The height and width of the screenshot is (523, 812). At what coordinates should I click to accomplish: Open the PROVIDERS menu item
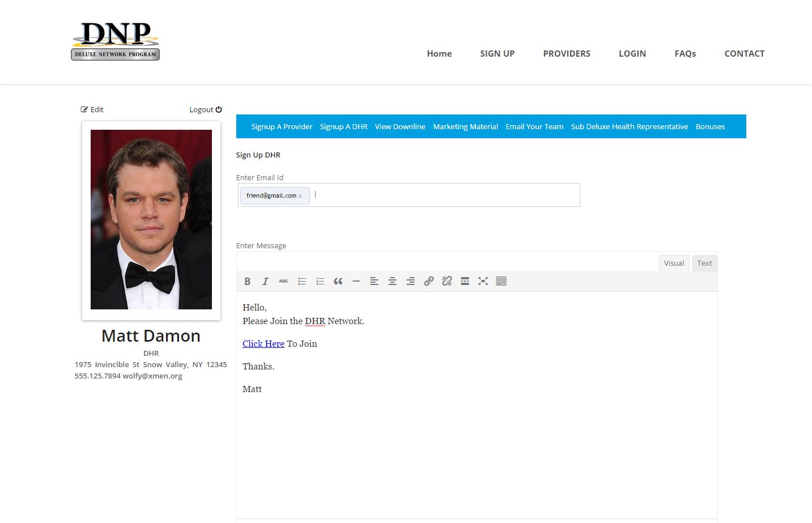[567, 53]
